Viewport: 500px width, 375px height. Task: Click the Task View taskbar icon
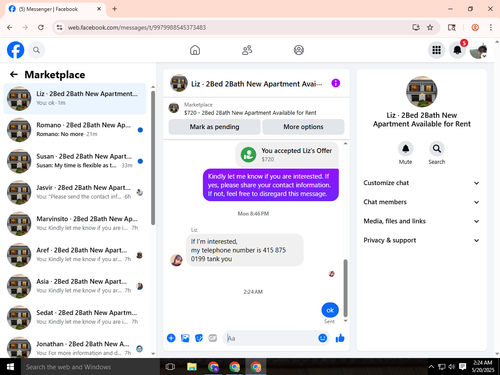click(x=170, y=367)
